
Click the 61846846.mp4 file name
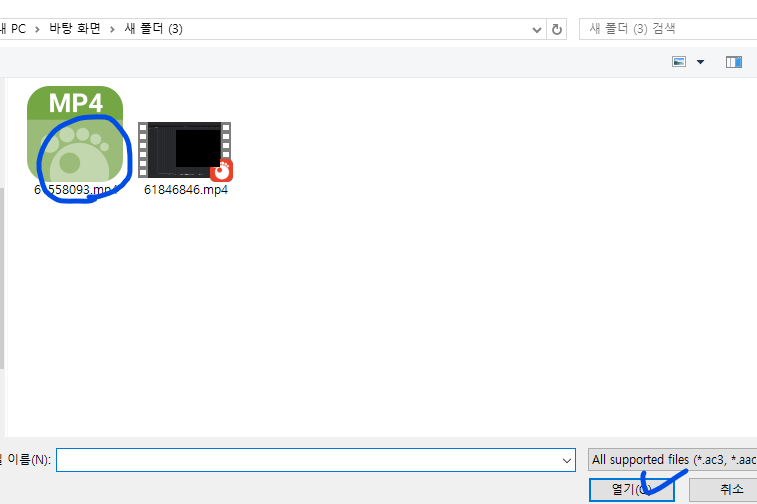click(186, 190)
